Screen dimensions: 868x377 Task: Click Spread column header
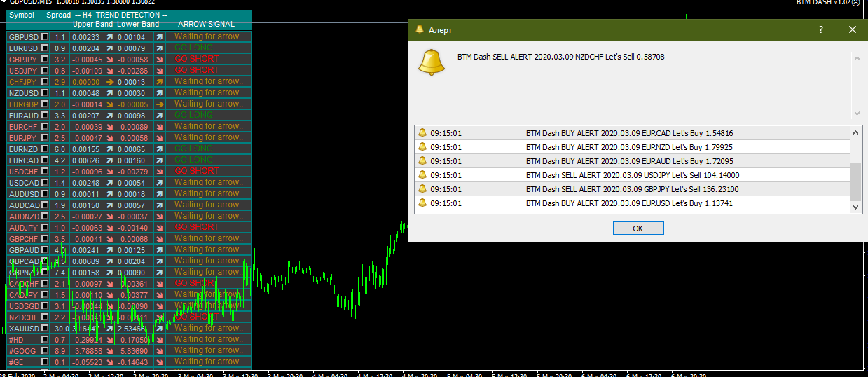click(58, 15)
